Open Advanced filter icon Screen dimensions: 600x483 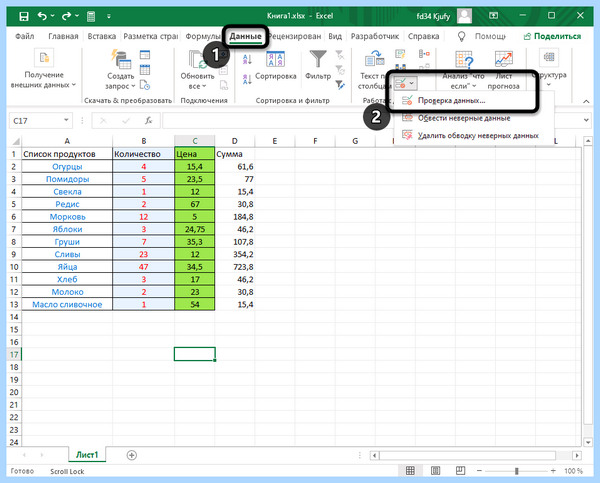pos(340,85)
